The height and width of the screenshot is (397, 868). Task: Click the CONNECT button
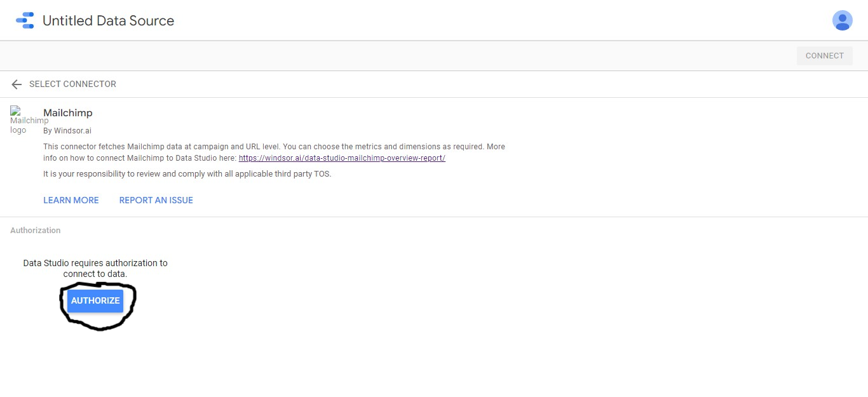(x=825, y=55)
